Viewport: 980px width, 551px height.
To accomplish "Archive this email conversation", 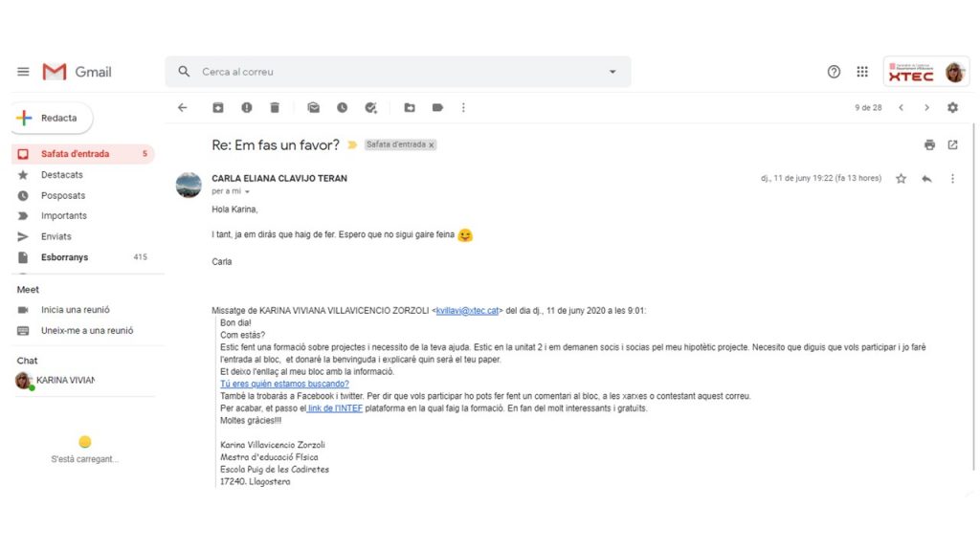I will 218,108.
